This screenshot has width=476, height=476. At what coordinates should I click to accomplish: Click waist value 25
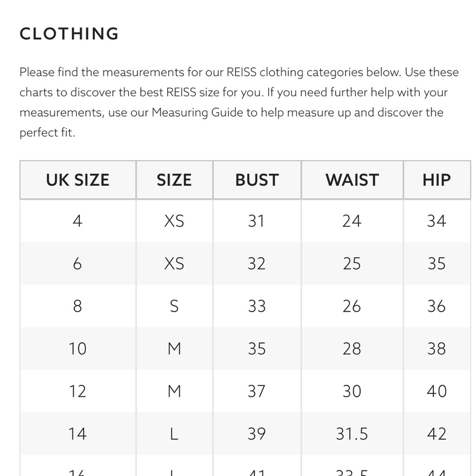pyautogui.click(x=352, y=264)
